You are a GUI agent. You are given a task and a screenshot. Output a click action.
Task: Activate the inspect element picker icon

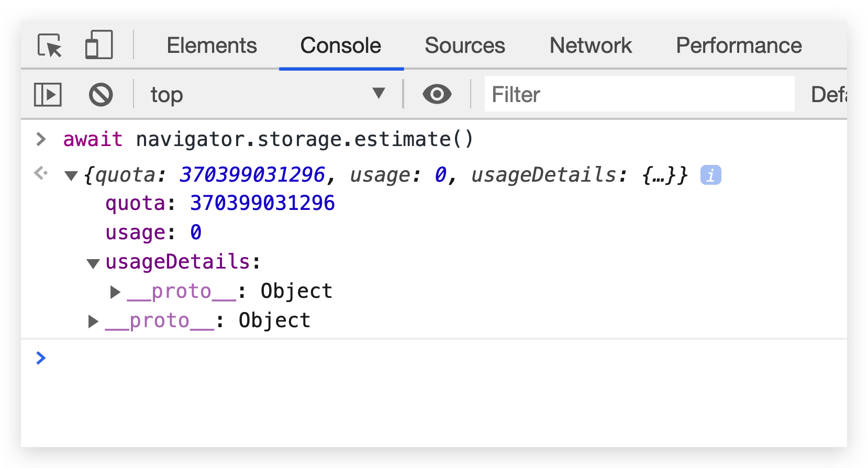(x=50, y=45)
